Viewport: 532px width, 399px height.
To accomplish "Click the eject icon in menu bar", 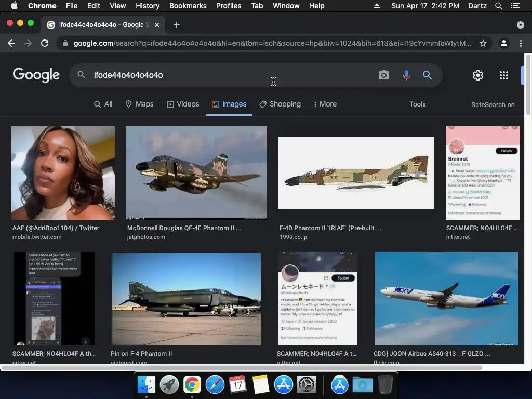I will pyautogui.click(x=377, y=6).
